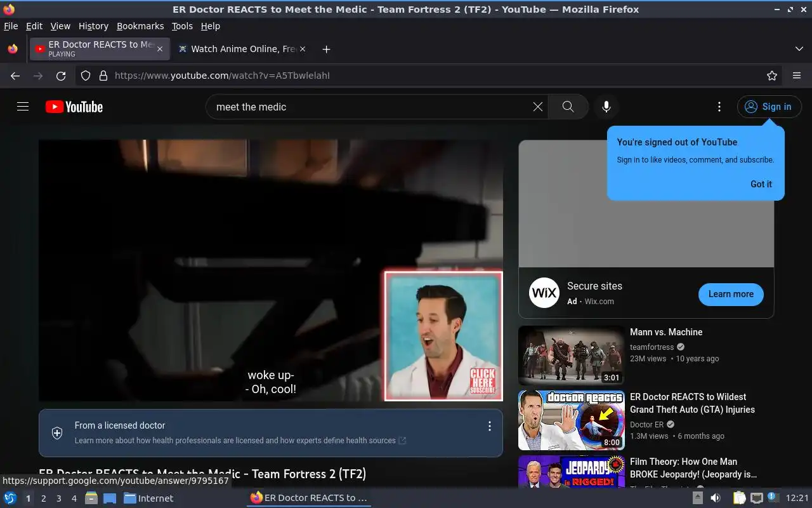812x508 pixels.
Task: Switch to workspace 2
Action: (44, 498)
